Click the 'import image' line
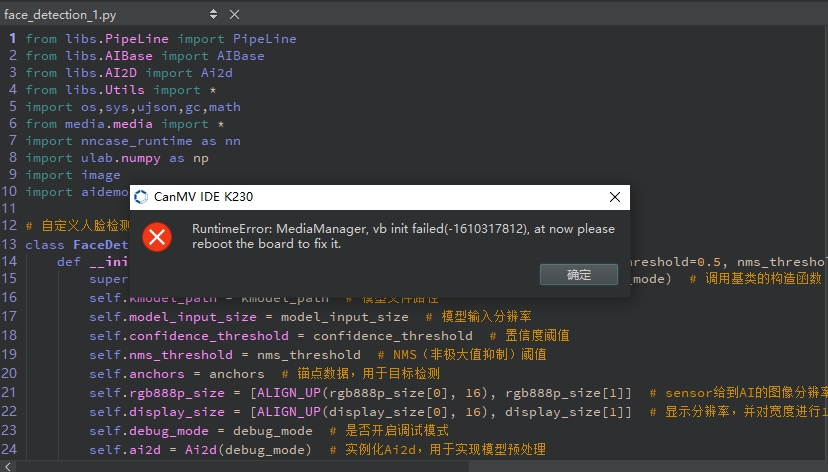 [73, 175]
